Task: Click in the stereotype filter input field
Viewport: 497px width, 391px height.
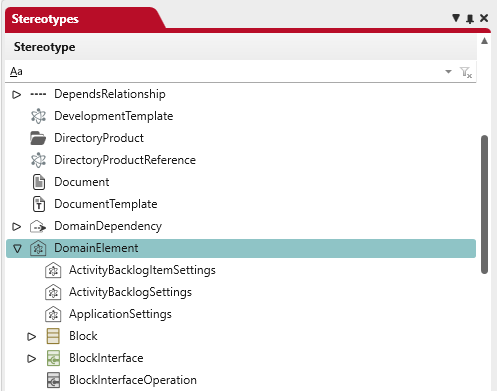Action: (x=233, y=72)
